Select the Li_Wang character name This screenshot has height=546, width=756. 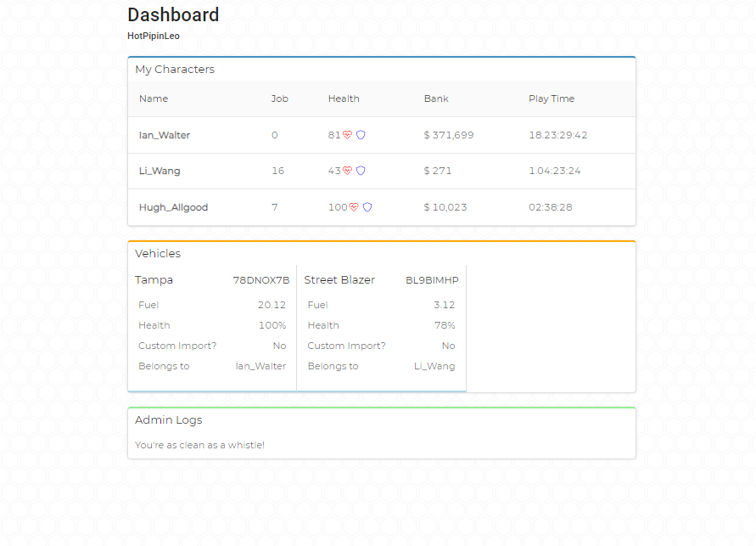click(x=160, y=171)
